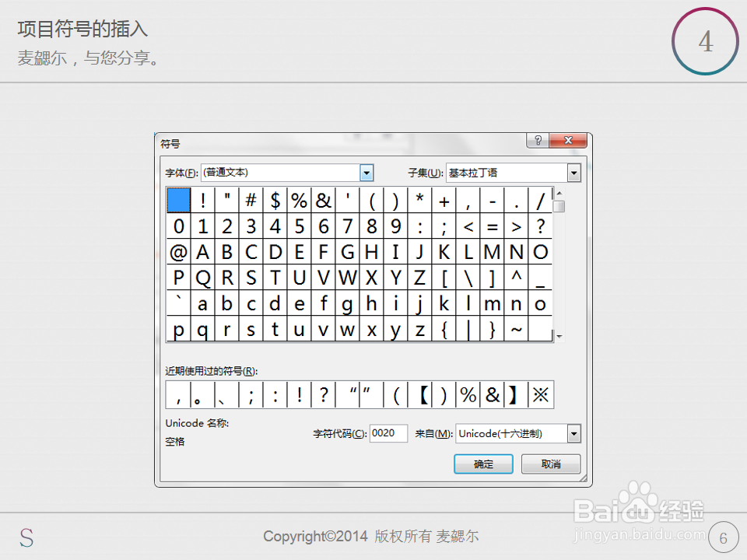Open the 来自 dropdown showing Unicode(十六进制)
The image size is (747, 560).
pos(573,433)
